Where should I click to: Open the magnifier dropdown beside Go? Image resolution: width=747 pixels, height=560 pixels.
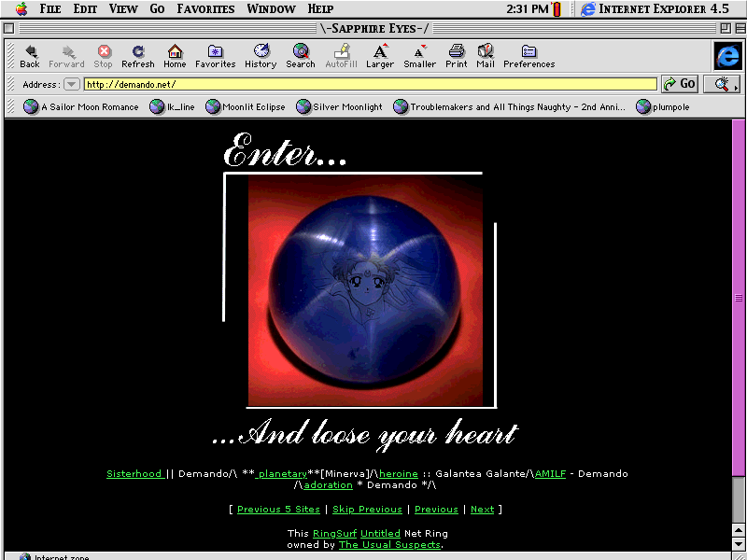(722, 84)
